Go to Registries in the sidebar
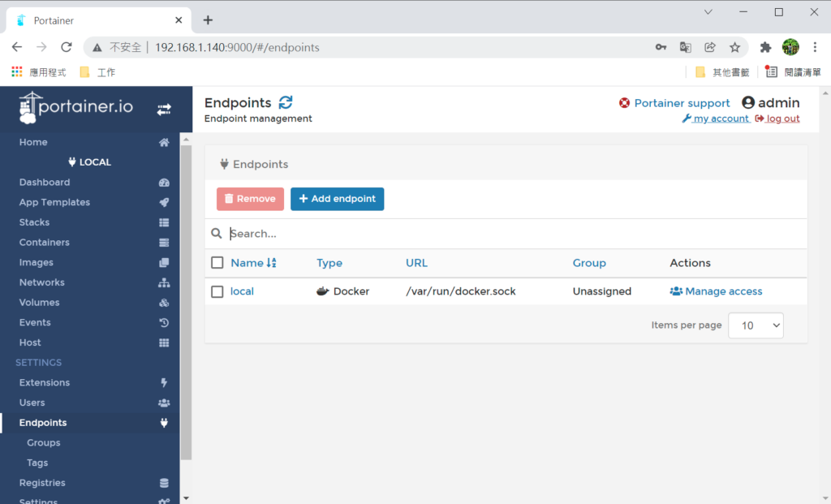 42,483
